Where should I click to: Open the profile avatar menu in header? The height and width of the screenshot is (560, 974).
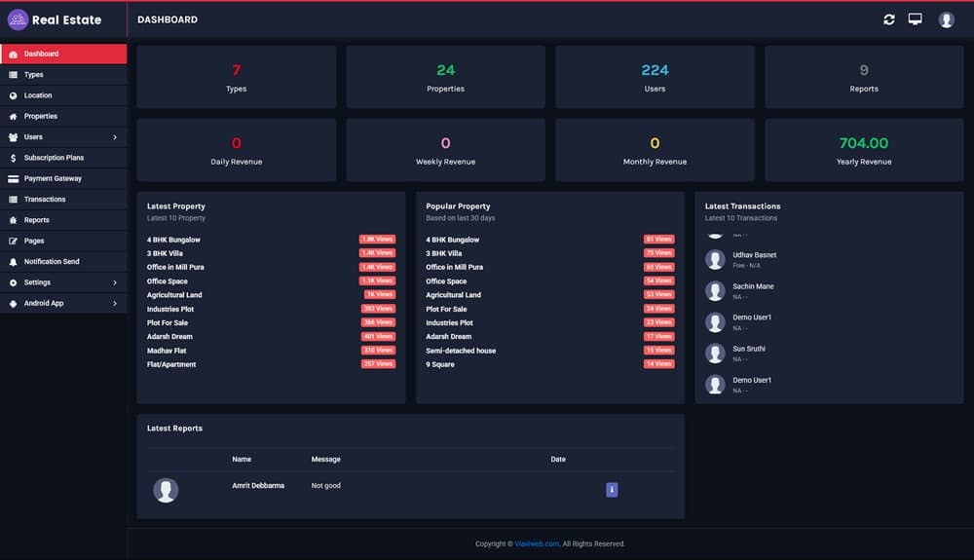point(946,19)
